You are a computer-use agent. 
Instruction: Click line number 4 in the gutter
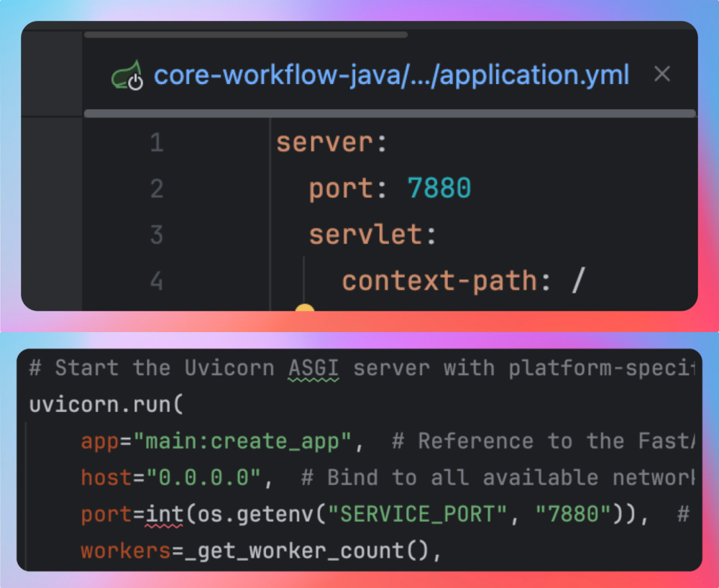pos(157,281)
